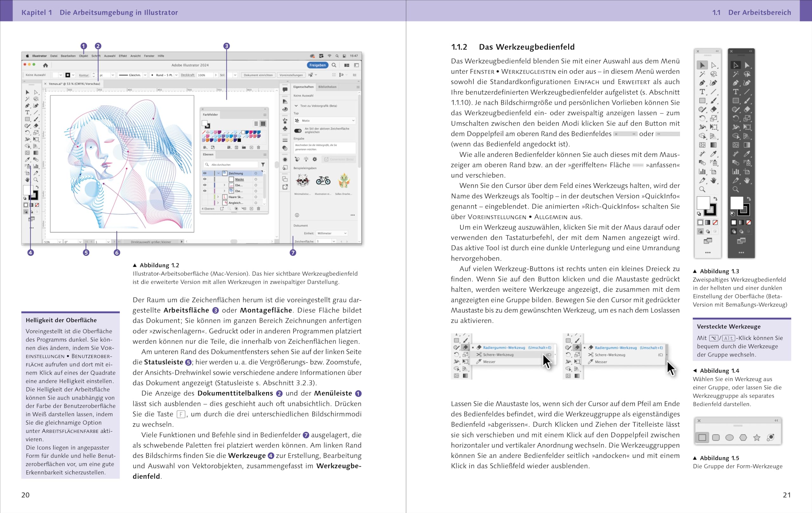Select the Star tool in Abbildung 1.5 panel
This screenshot has height=513, width=812.
click(x=757, y=438)
